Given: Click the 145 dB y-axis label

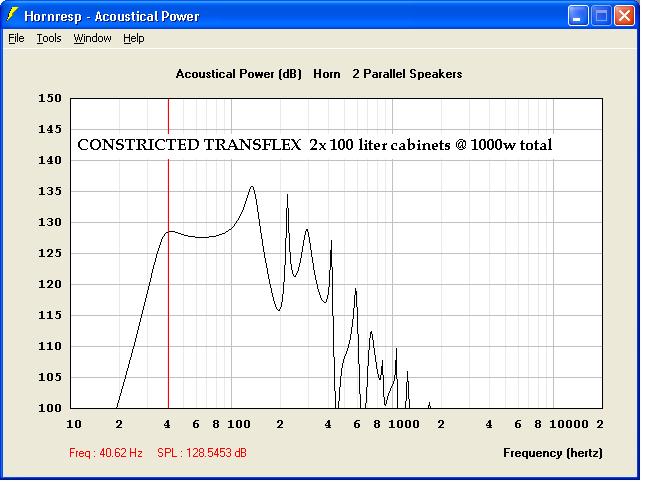Looking at the screenshot, I should pos(50,129).
